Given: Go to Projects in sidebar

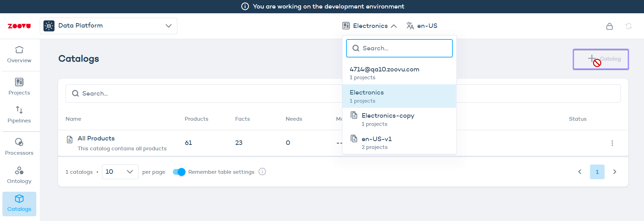Looking at the screenshot, I should [x=19, y=87].
